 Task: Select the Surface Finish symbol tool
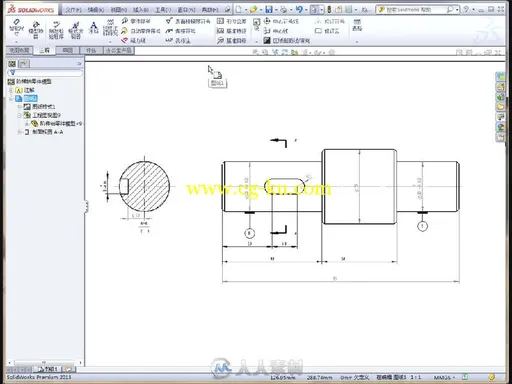coord(188,21)
